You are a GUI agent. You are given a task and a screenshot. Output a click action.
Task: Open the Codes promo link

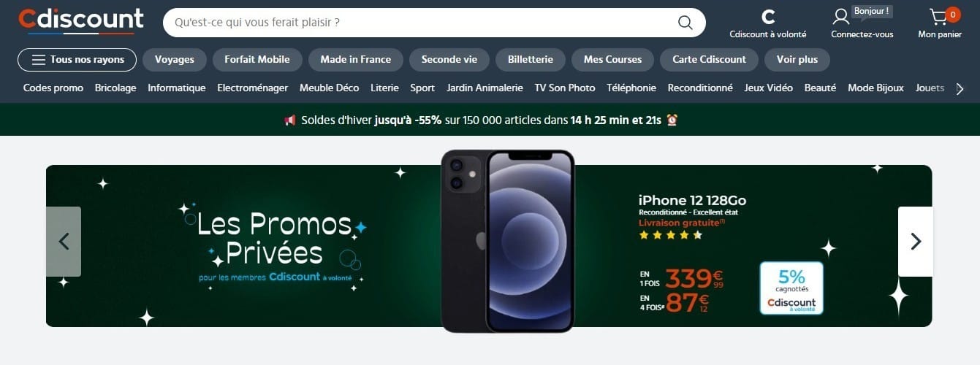[x=53, y=88]
